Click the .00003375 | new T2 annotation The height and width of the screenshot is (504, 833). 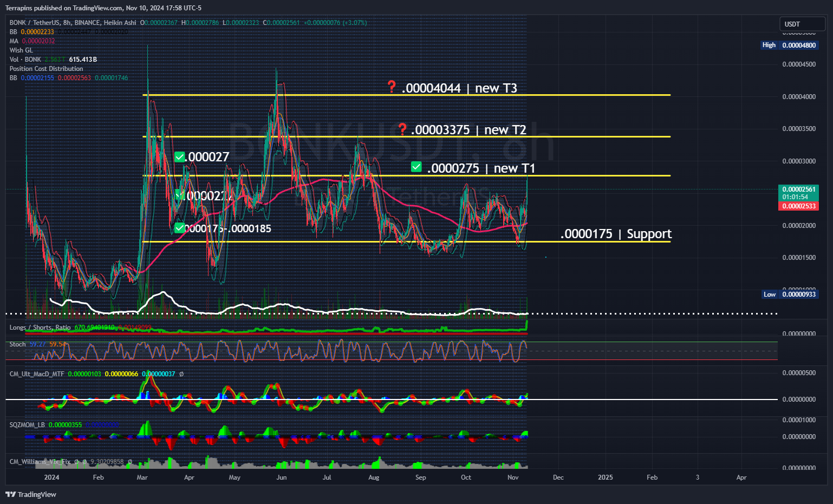point(468,130)
